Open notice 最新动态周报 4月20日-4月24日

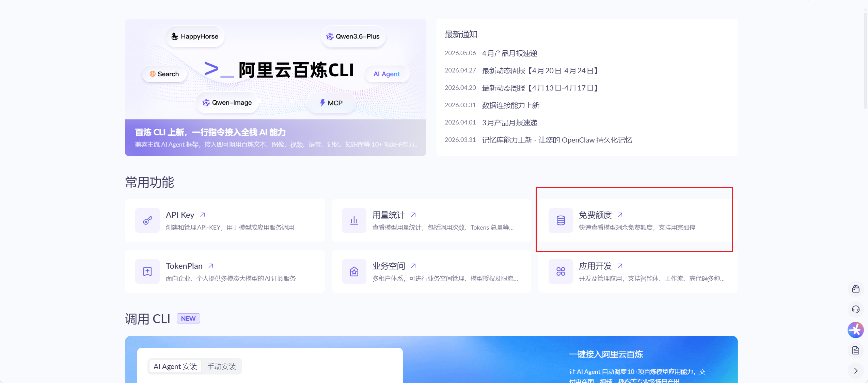tap(541, 71)
